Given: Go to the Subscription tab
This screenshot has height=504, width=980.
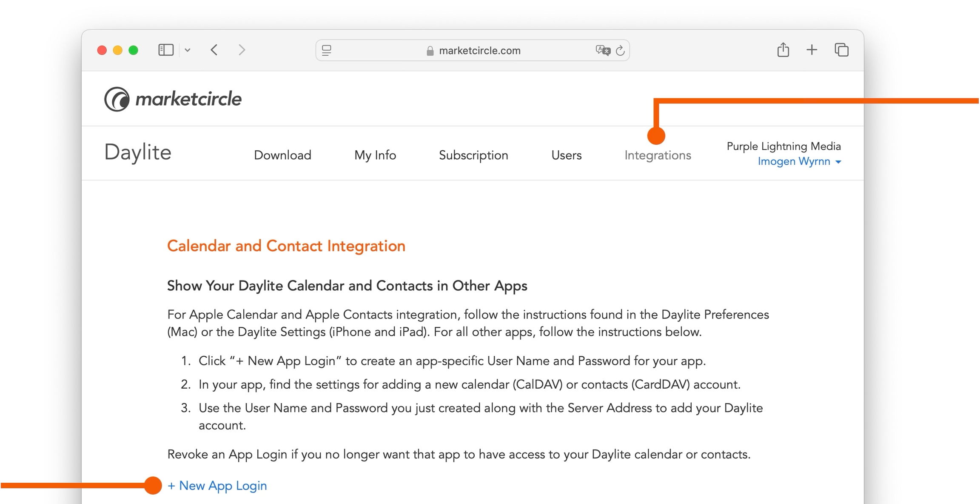Looking at the screenshot, I should (473, 155).
